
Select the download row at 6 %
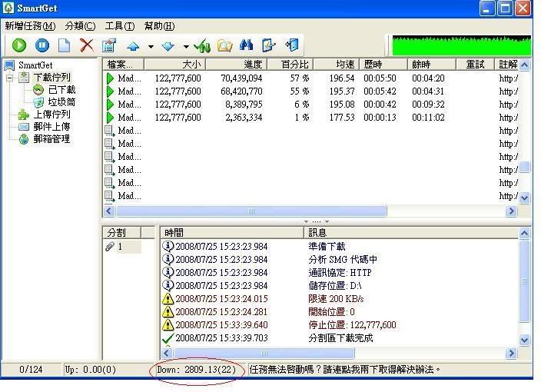311,105
